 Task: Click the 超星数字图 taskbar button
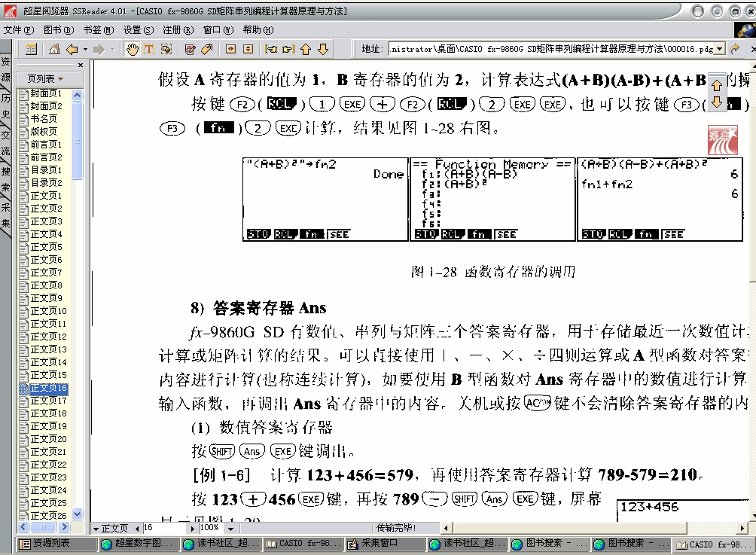pos(139,544)
